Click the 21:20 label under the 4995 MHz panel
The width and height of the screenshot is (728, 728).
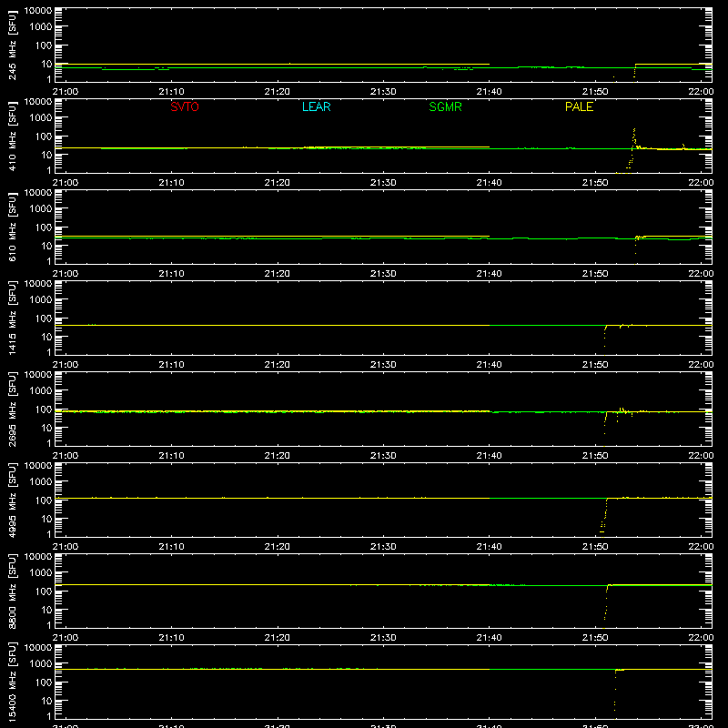[x=278, y=547]
